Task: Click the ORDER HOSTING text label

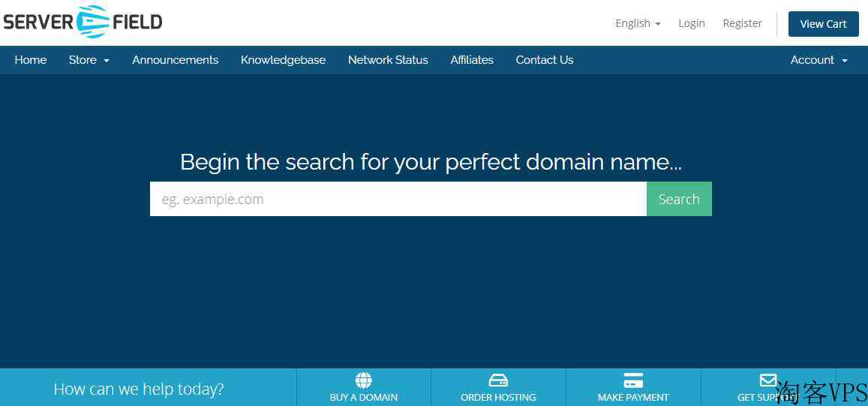Action: pyautogui.click(x=498, y=397)
